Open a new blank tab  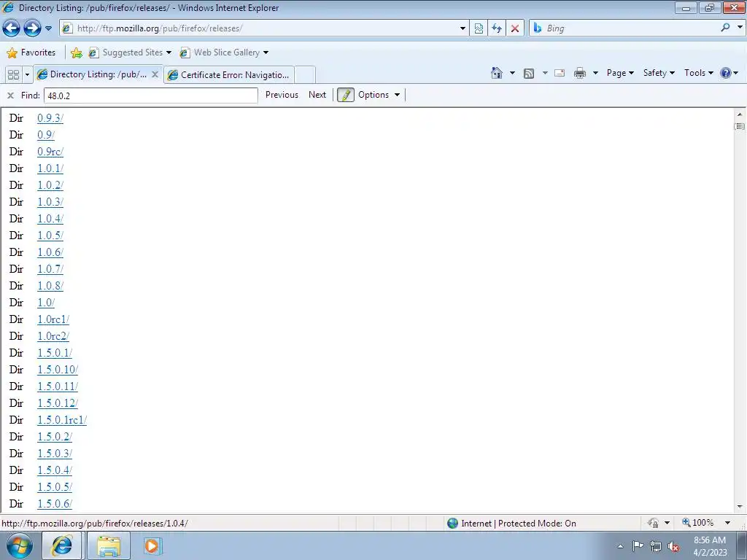tap(305, 75)
